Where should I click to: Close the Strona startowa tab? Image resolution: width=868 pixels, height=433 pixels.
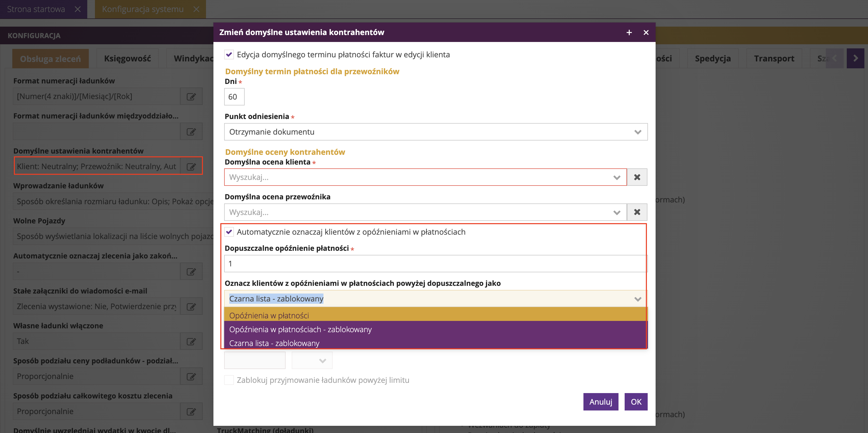point(78,9)
